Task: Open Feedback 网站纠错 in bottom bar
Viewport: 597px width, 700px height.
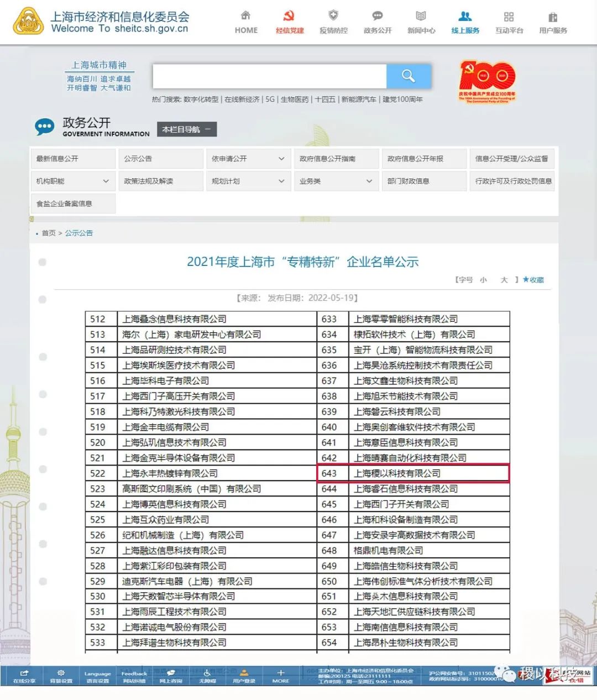Action: [134, 676]
